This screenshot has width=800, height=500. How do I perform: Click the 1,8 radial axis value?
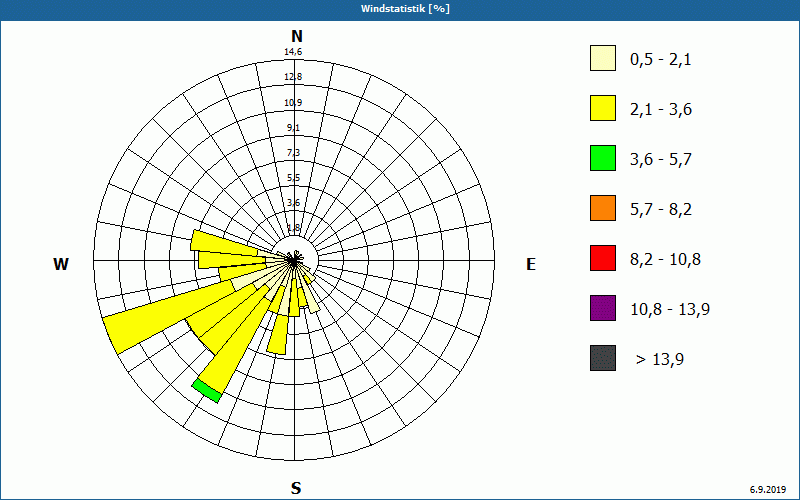293,228
